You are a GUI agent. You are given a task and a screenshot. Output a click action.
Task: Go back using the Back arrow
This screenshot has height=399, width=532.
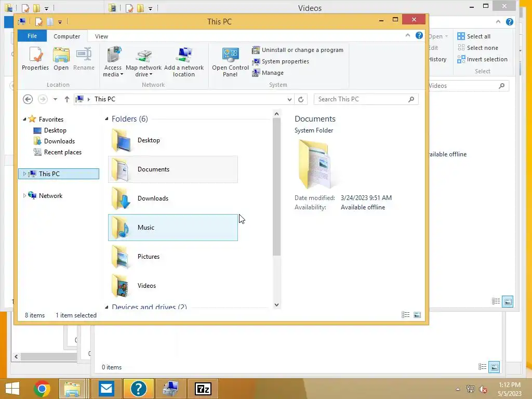[x=28, y=99]
